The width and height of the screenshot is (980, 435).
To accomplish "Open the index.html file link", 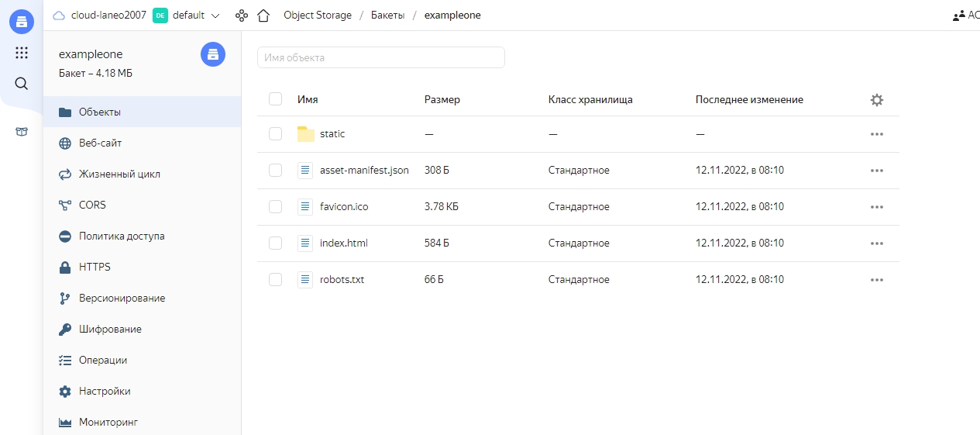I will coord(343,243).
